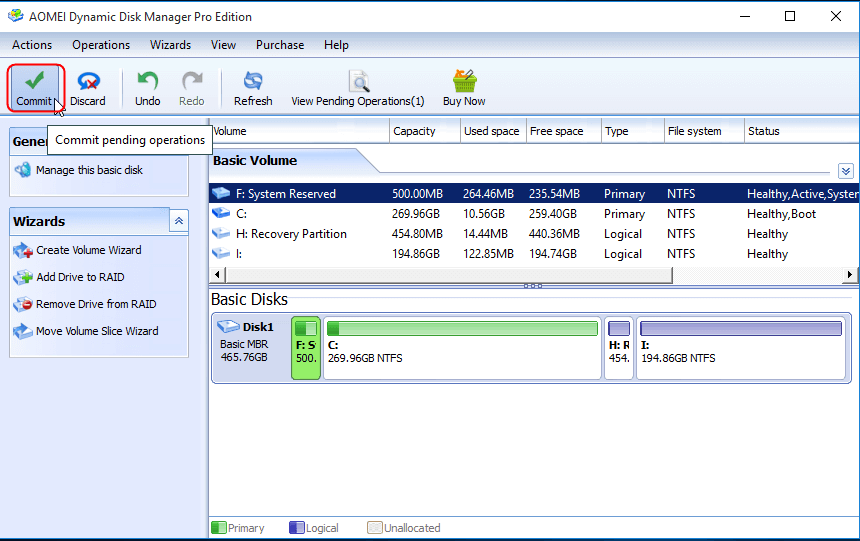This screenshot has width=860, height=541.
Task: Click the AOMEI app icon in title bar
Action: coord(15,16)
